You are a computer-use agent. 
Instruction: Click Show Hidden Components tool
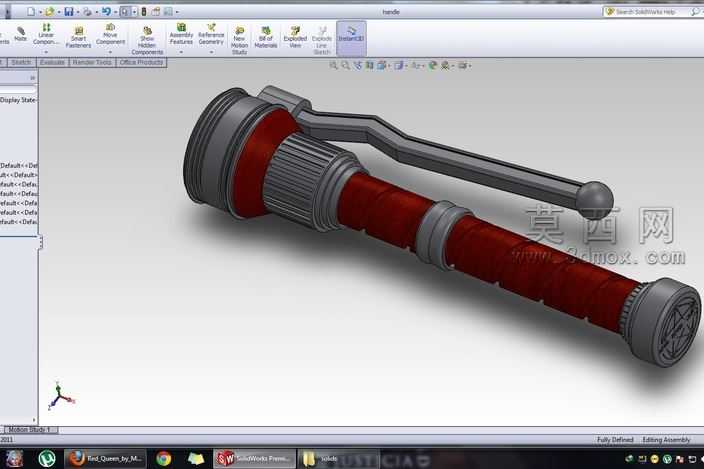pyautogui.click(x=147, y=40)
